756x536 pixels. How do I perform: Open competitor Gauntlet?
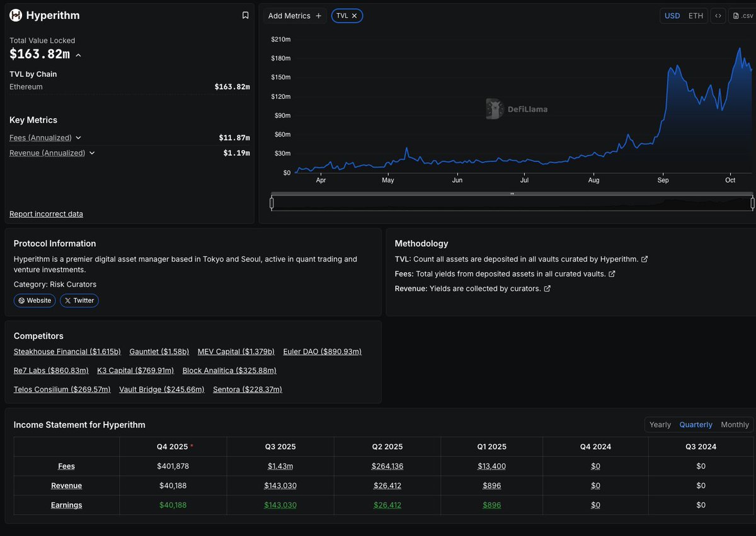[159, 351]
